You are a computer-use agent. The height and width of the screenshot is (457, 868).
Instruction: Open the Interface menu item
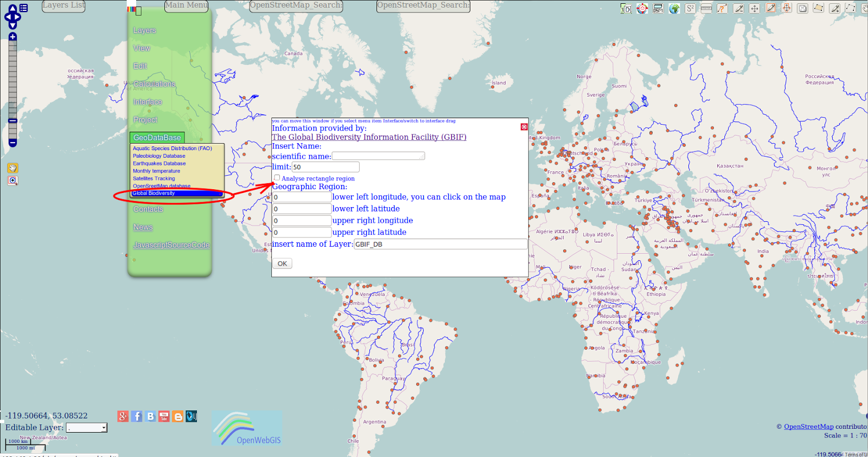tap(148, 102)
